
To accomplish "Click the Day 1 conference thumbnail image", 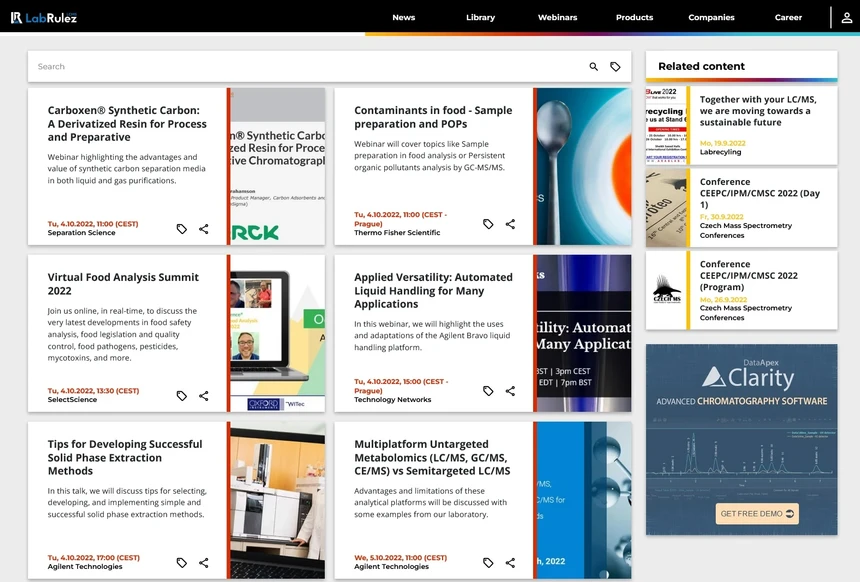I will (x=666, y=207).
